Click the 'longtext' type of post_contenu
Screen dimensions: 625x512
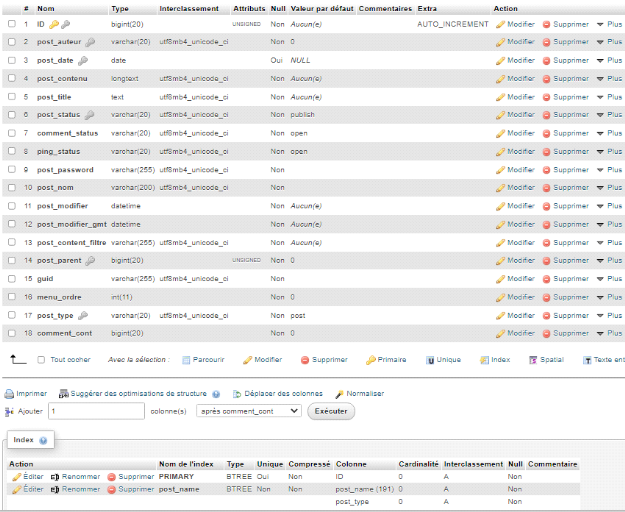[125, 79]
